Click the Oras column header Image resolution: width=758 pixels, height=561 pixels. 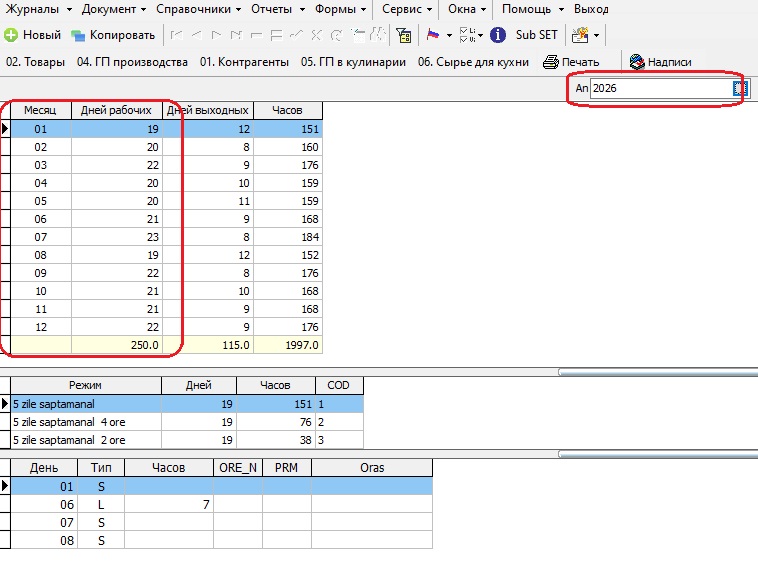(x=372, y=468)
